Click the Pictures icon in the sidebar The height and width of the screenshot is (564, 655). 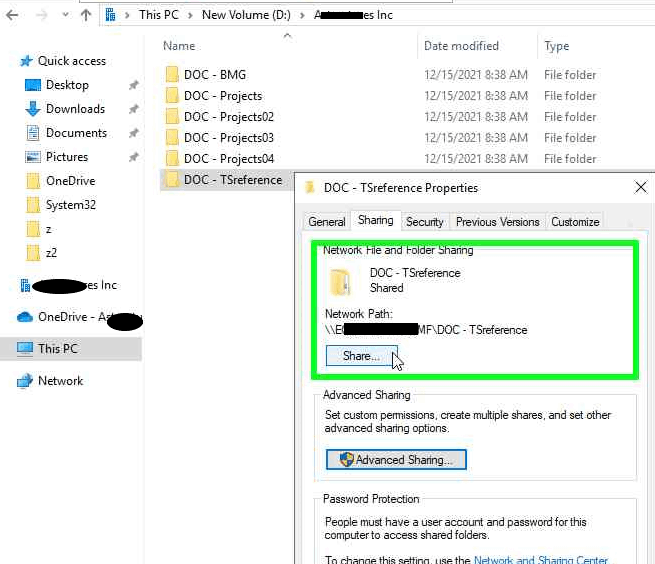[33, 157]
